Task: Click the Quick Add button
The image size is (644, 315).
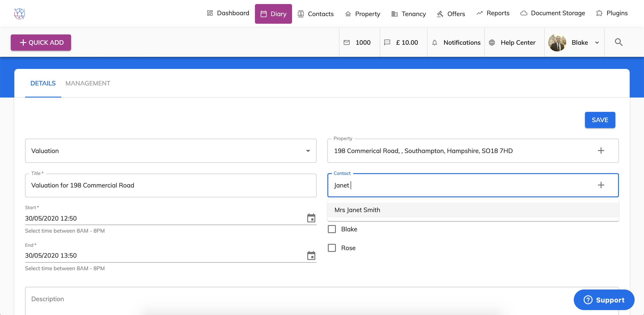Action: coord(41,43)
